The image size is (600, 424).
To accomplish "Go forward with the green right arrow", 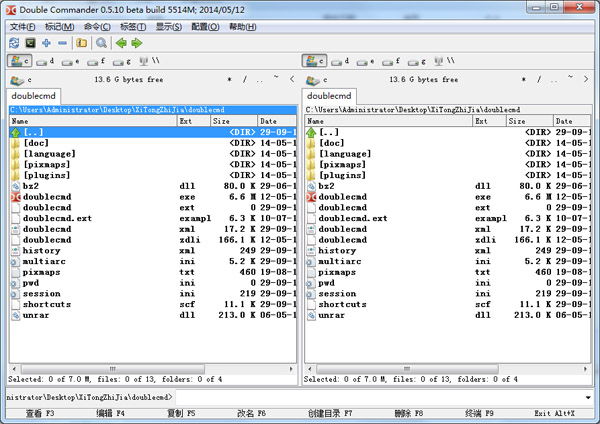I will (137, 43).
